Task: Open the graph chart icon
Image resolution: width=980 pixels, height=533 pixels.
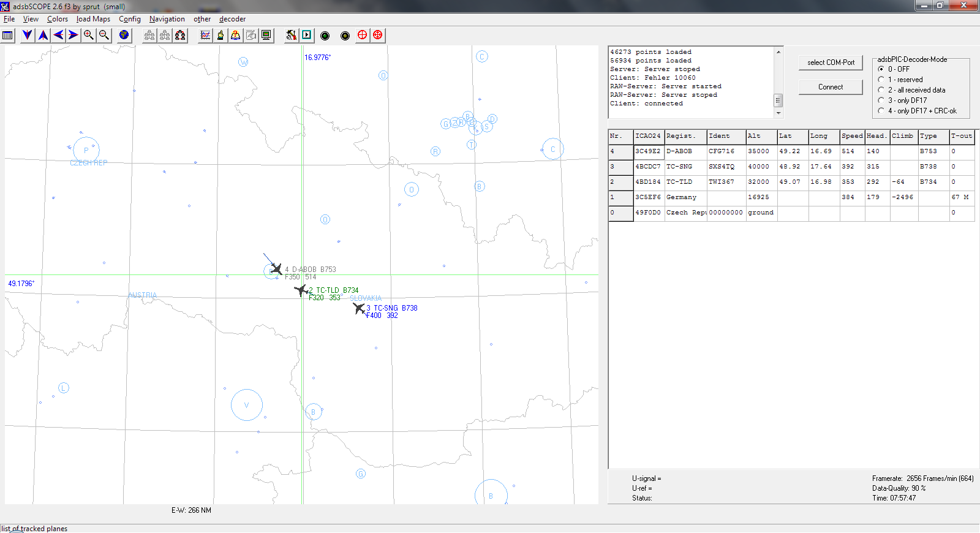Action: 205,36
